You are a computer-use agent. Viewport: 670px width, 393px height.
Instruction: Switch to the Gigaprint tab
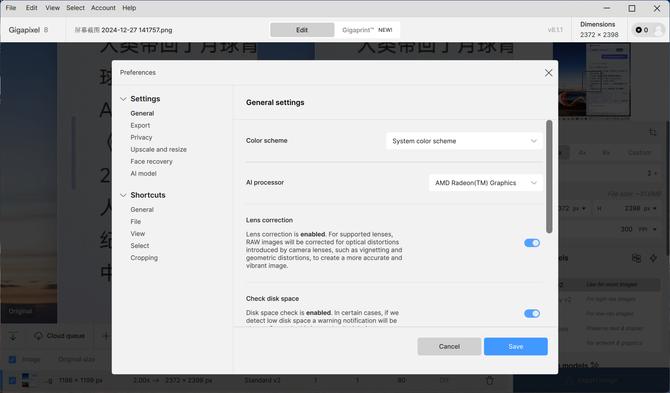pyautogui.click(x=367, y=30)
